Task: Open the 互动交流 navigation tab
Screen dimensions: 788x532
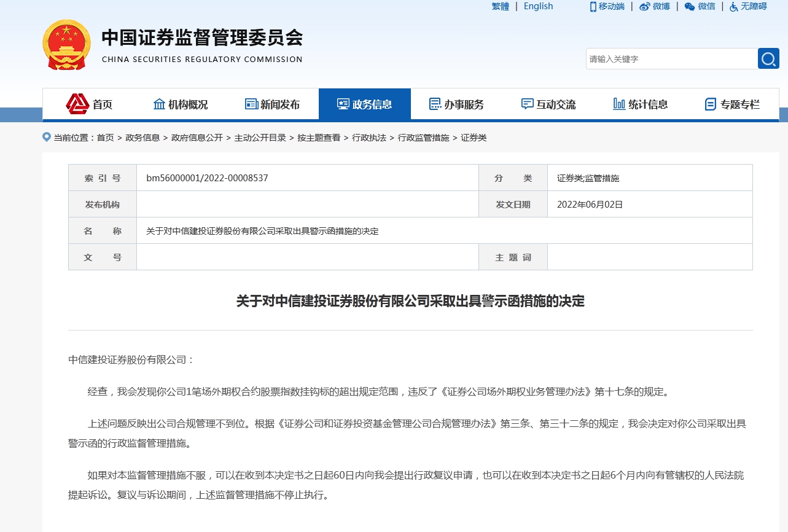Action: [x=548, y=104]
